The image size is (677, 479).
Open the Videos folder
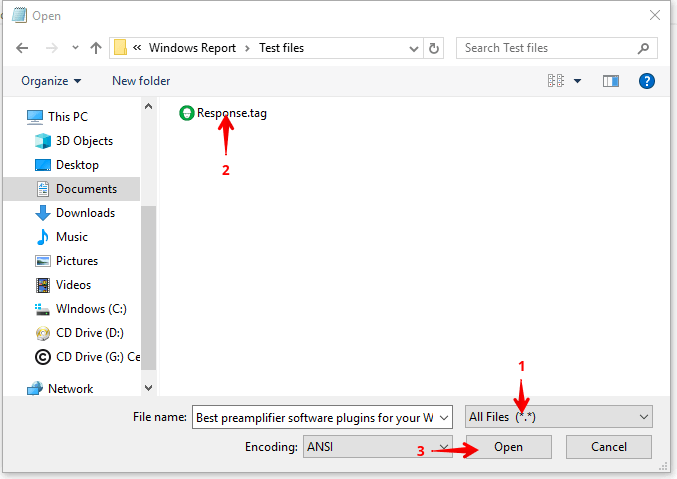73,285
